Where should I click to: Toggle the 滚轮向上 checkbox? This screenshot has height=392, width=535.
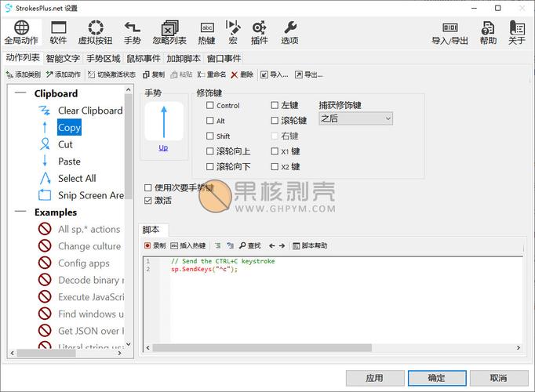[210, 151]
